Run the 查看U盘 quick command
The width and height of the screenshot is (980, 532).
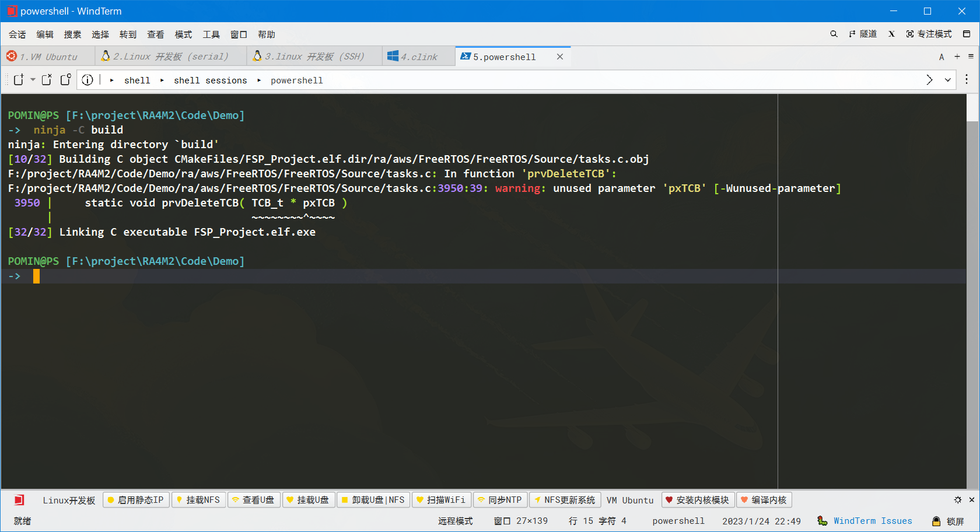(253, 500)
